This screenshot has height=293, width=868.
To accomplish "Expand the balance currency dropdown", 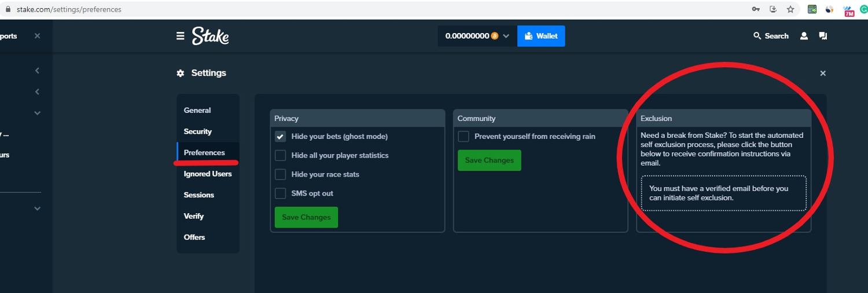I will pos(506,36).
